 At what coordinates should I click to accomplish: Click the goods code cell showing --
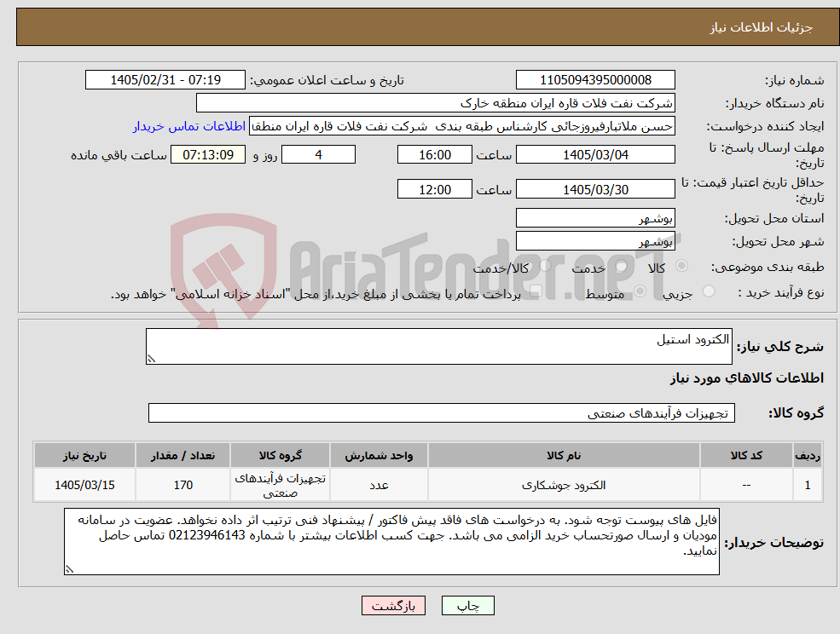coord(746,485)
